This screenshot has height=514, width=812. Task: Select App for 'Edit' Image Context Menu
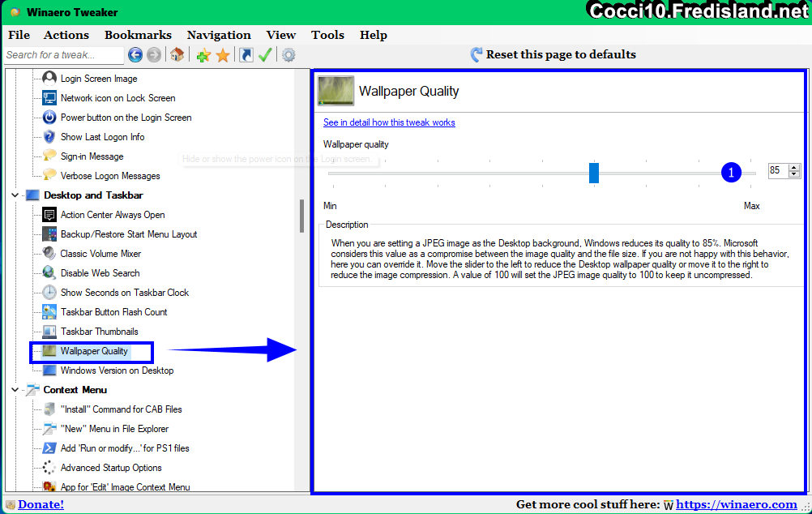pos(125,486)
